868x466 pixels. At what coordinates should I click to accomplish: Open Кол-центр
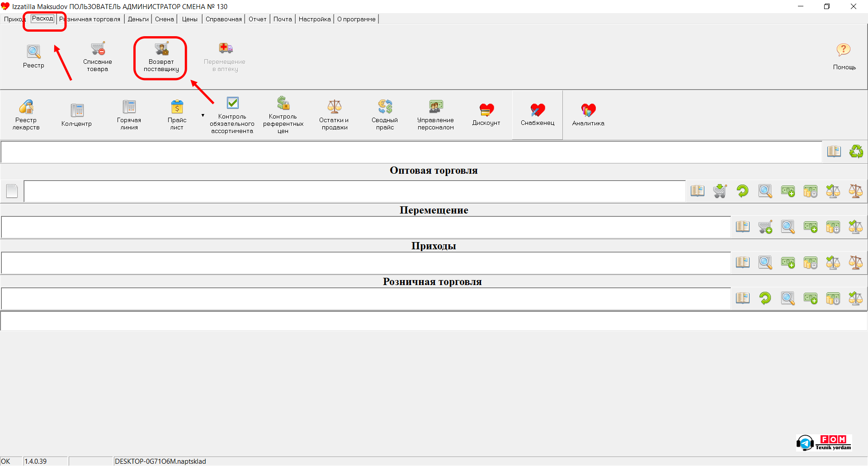[76, 115]
